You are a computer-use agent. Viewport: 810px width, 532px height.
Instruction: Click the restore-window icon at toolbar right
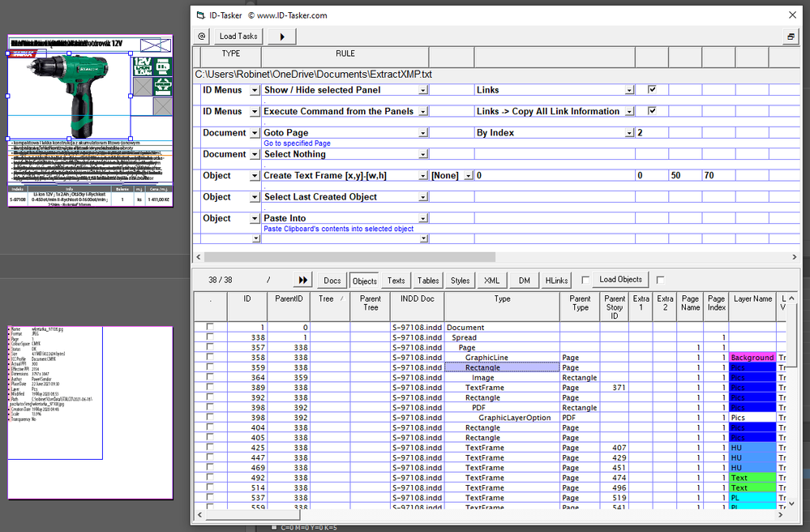[790, 36]
